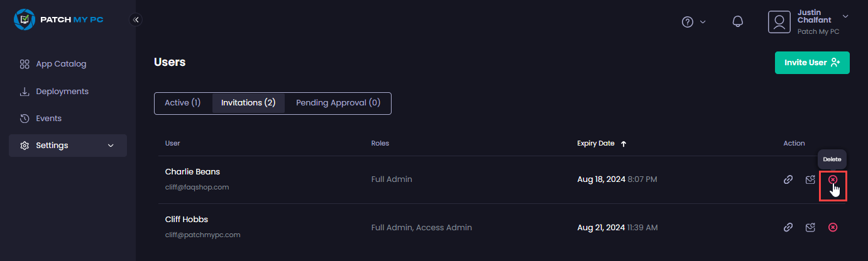
Task: Open the notifications bell
Action: (738, 22)
